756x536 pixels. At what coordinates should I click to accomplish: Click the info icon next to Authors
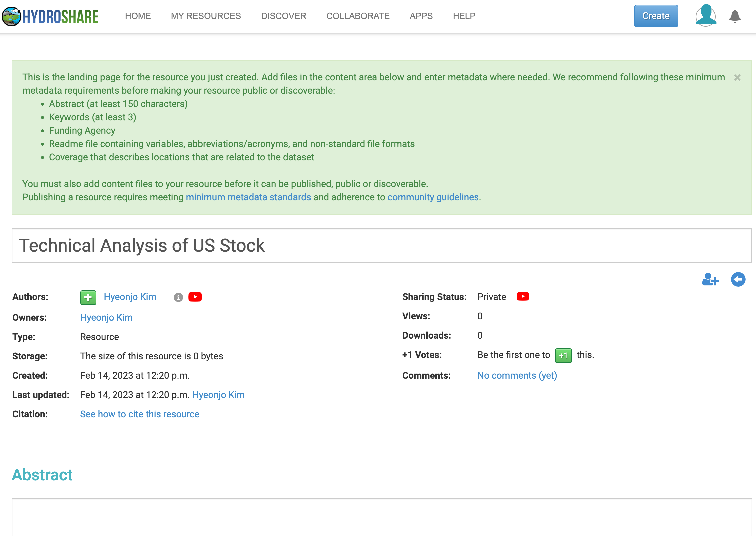click(178, 297)
